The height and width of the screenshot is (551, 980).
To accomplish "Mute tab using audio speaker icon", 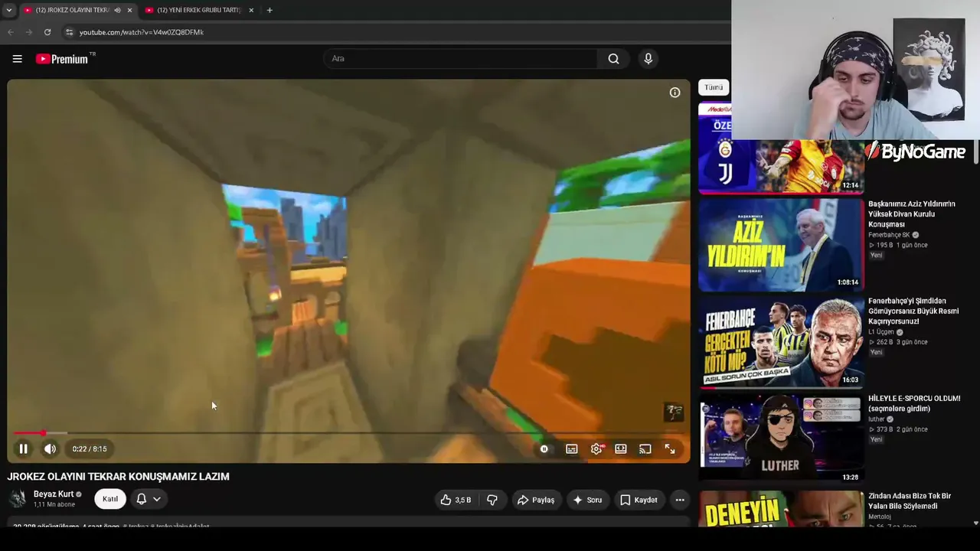I will [117, 10].
